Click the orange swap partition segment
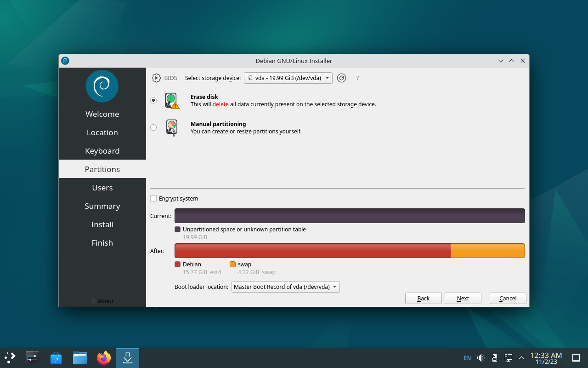The width and height of the screenshot is (588, 368). [x=487, y=251]
